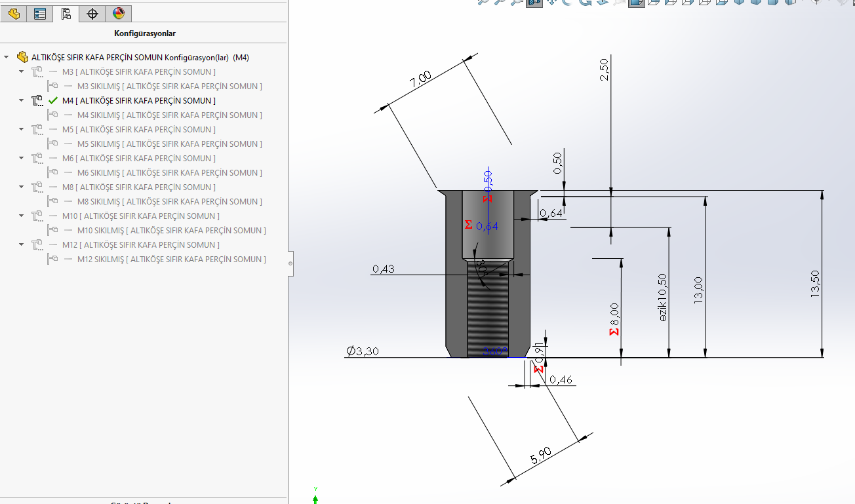Click the 5,90 dimension value
Viewport: 855px width, 504px height.
[540, 456]
